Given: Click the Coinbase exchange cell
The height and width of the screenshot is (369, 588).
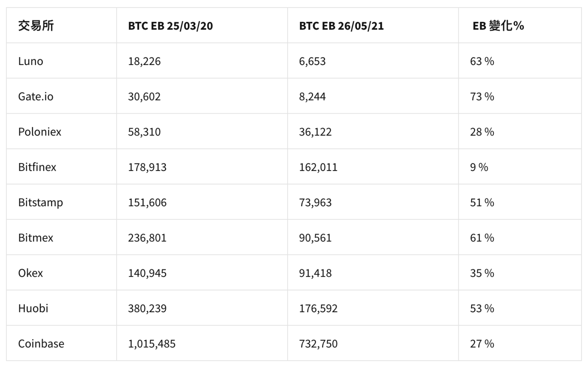Looking at the screenshot, I should click(41, 343).
